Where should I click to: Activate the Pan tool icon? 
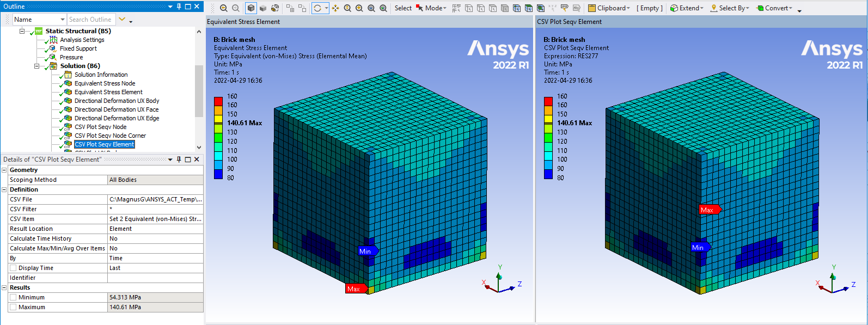(335, 8)
